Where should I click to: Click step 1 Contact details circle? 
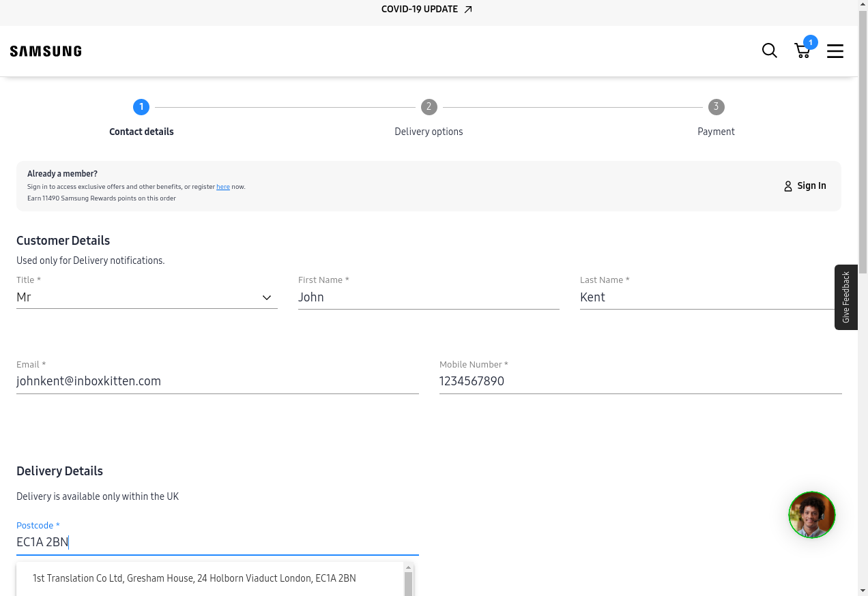(x=141, y=107)
